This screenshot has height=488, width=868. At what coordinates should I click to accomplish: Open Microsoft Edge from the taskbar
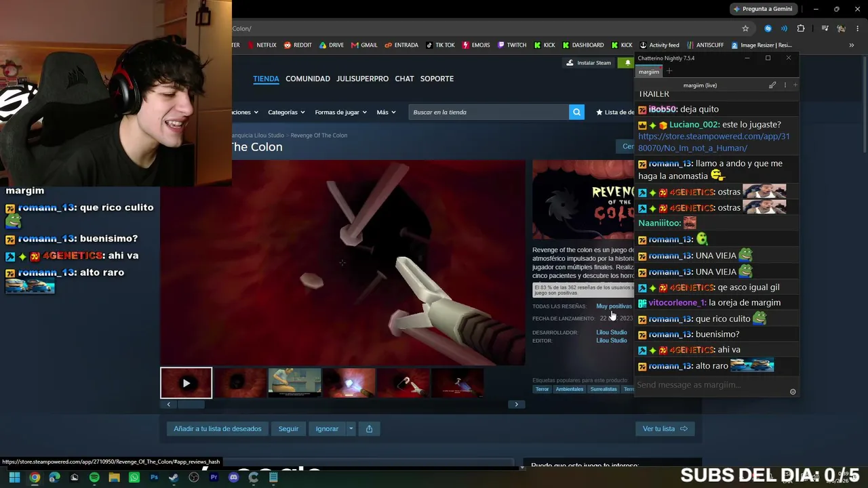coord(54,477)
